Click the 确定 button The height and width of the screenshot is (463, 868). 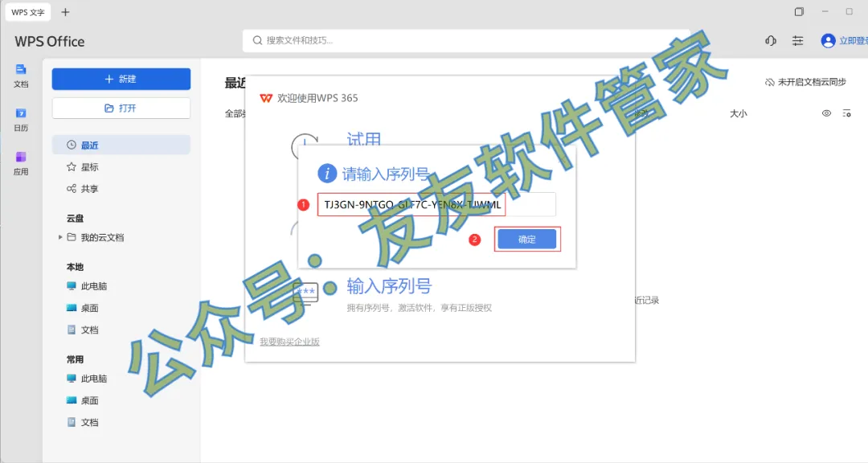point(527,240)
